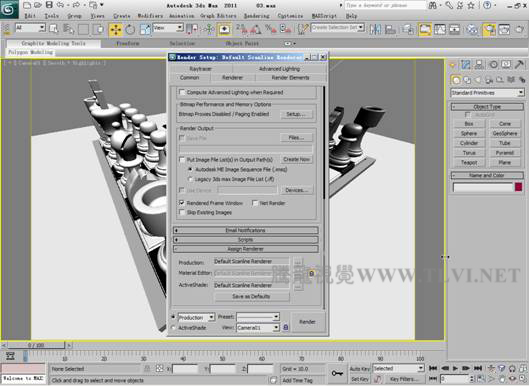Viewport: 529px width, 386px height.
Task: Enable Skip Existing Images checkbox
Action: [x=182, y=212]
